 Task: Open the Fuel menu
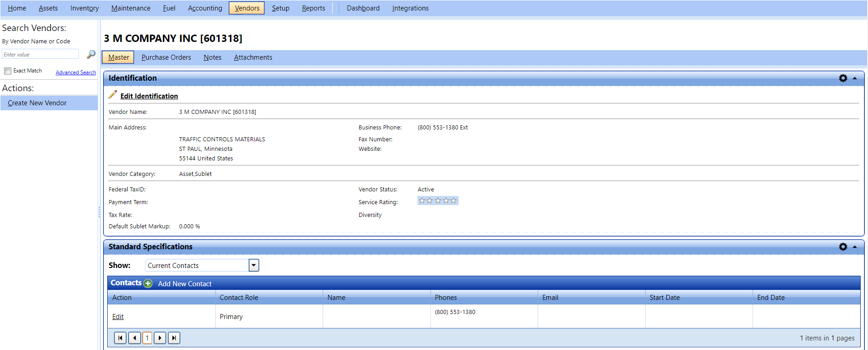click(x=169, y=8)
